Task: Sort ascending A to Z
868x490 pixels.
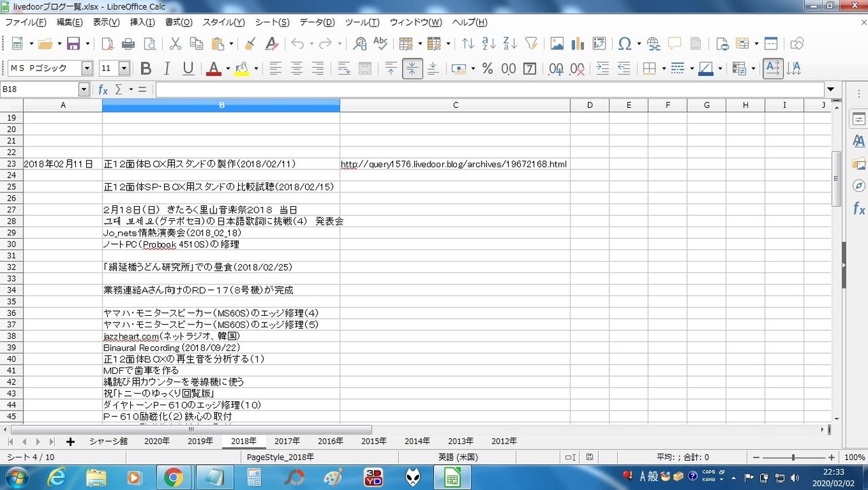Action: 489,44
